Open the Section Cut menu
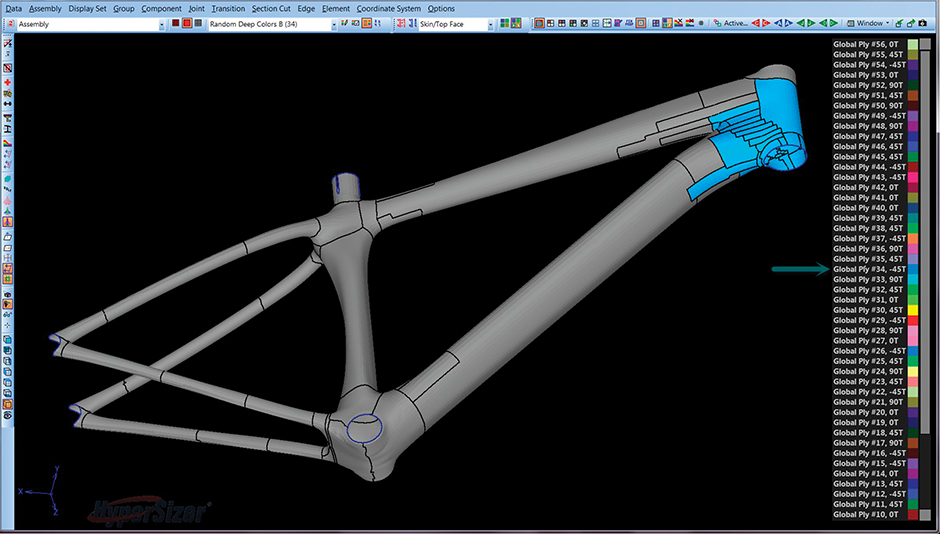Screen dimensions: 940x534 coord(271,8)
